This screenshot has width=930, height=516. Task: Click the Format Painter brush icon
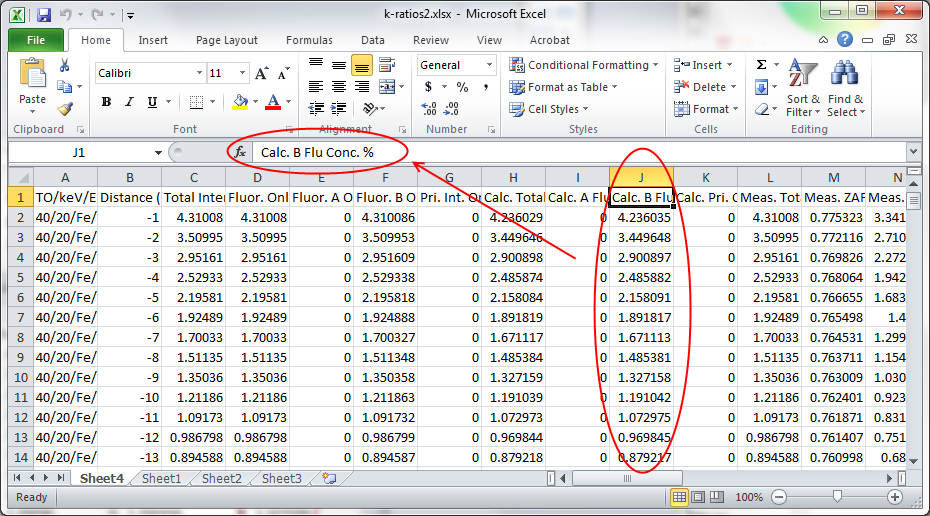[65, 109]
